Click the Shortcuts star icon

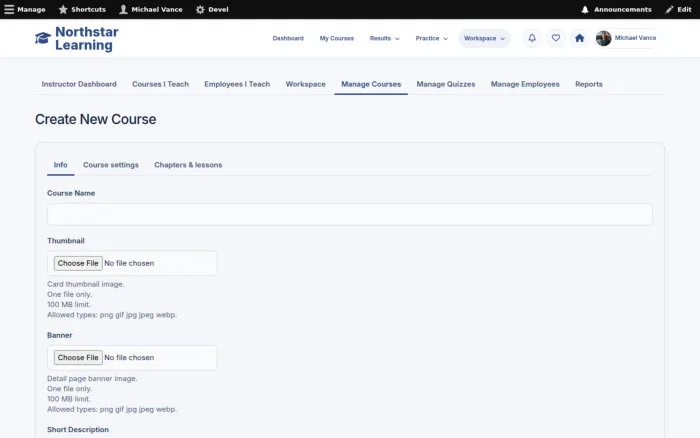click(x=63, y=9)
